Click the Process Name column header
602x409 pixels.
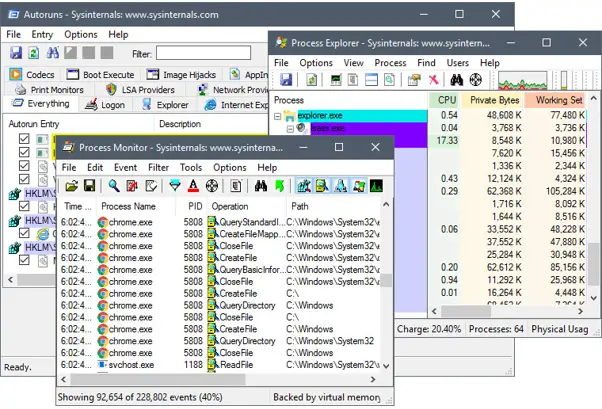click(x=129, y=206)
